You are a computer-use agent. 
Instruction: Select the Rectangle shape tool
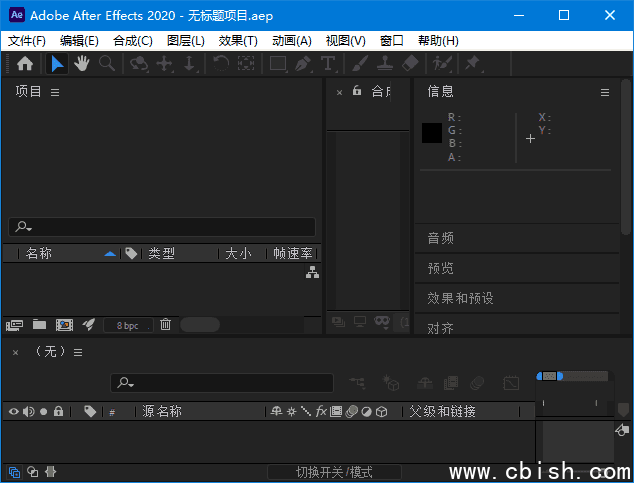tap(278, 63)
